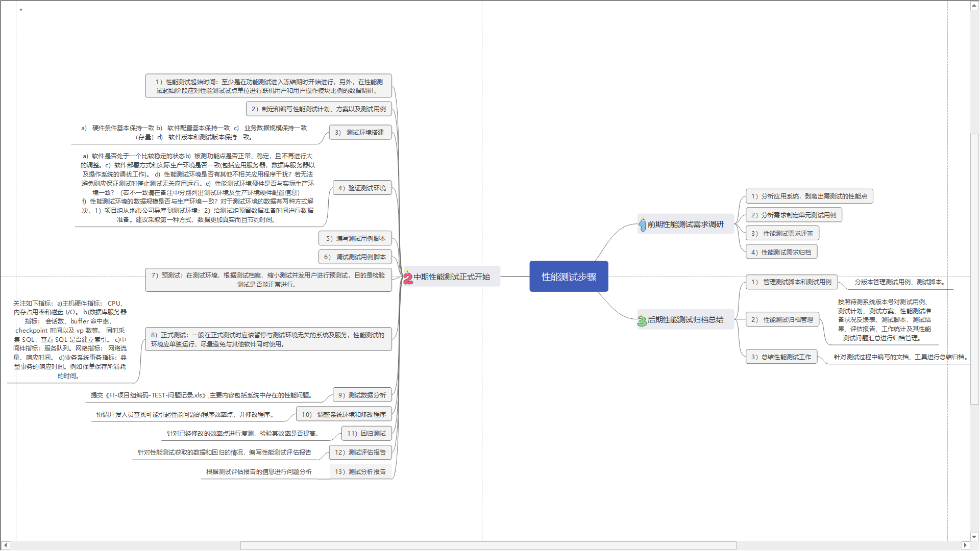The image size is (980, 551).
Task: Select node 8）正式测试
Action: pos(268,340)
